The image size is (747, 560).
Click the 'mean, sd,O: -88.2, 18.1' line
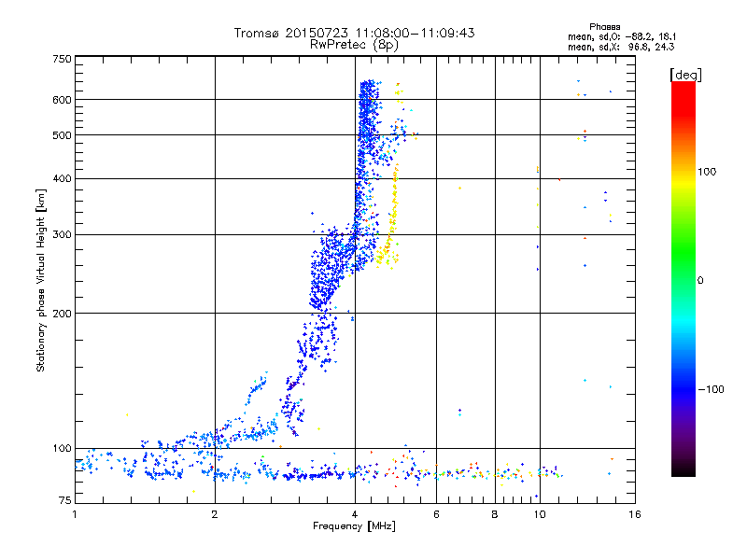tap(622, 36)
